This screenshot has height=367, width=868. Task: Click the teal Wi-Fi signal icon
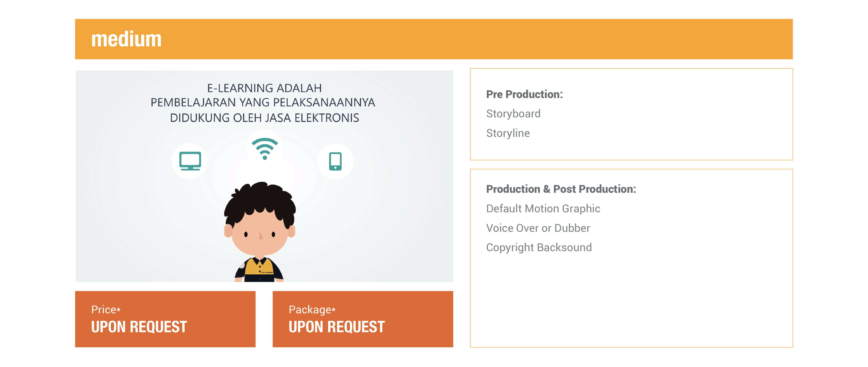[264, 148]
